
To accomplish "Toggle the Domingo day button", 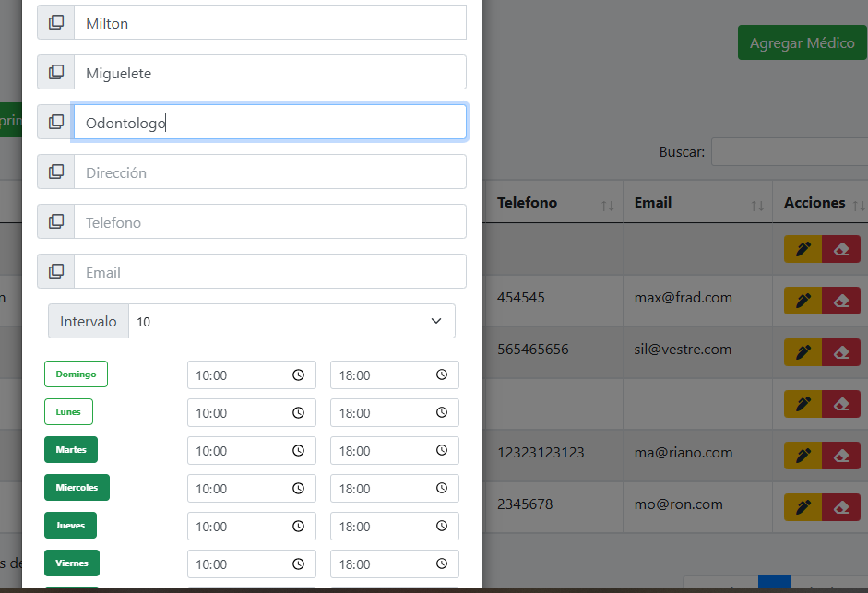I will click(x=76, y=374).
